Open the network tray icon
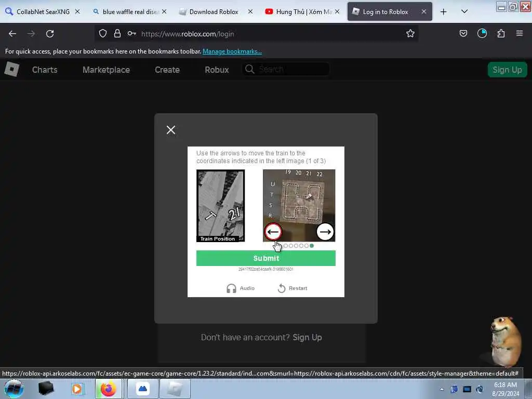The height and width of the screenshot is (399, 532). (467, 389)
